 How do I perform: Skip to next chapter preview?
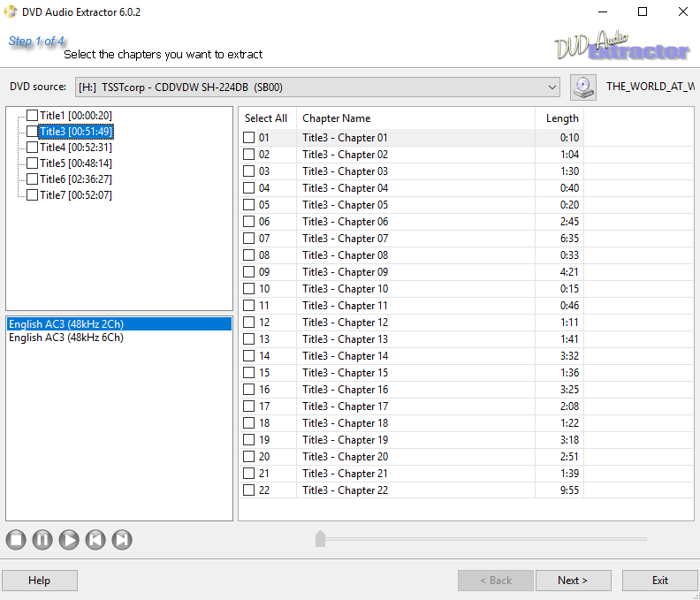(x=122, y=539)
